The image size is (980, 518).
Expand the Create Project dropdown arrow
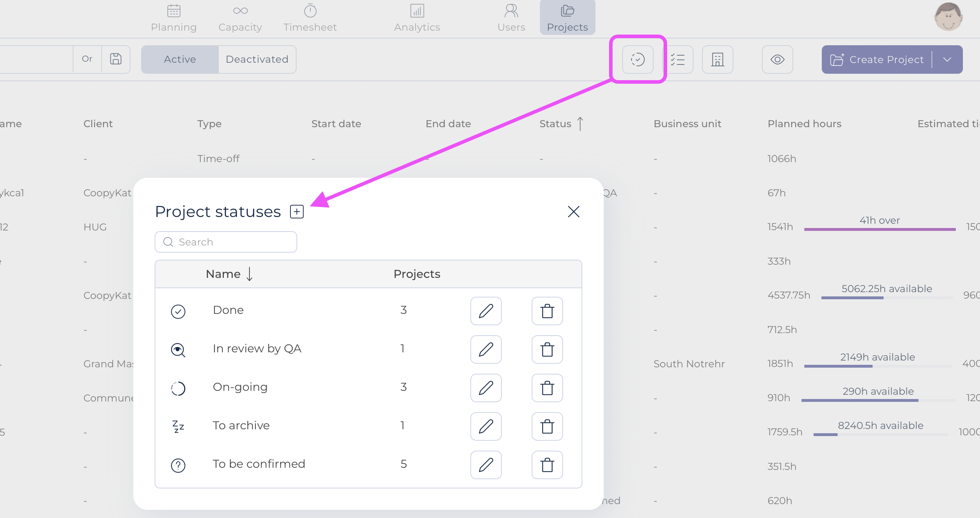coord(947,59)
